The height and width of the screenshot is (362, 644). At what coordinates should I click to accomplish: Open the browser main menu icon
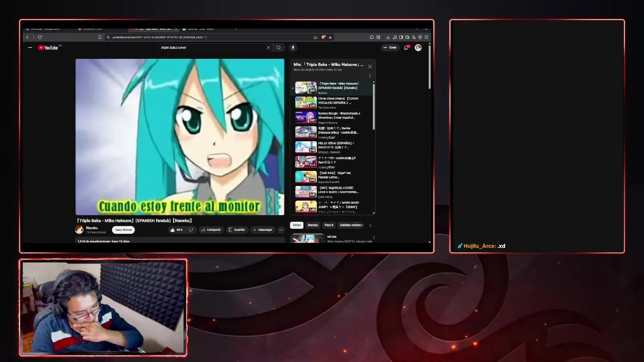[426, 37]
